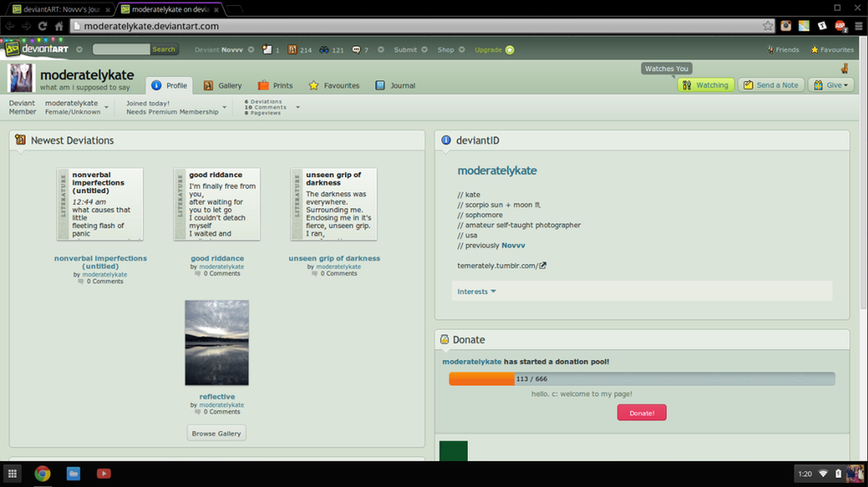
Task: Click the Upgrade link in header
Action: tap(488, 50)
